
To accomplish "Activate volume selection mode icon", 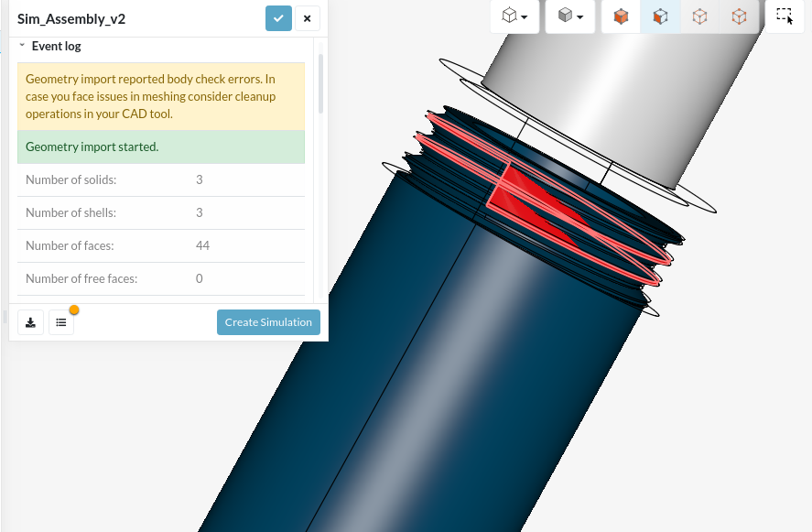I will [621, 16].
